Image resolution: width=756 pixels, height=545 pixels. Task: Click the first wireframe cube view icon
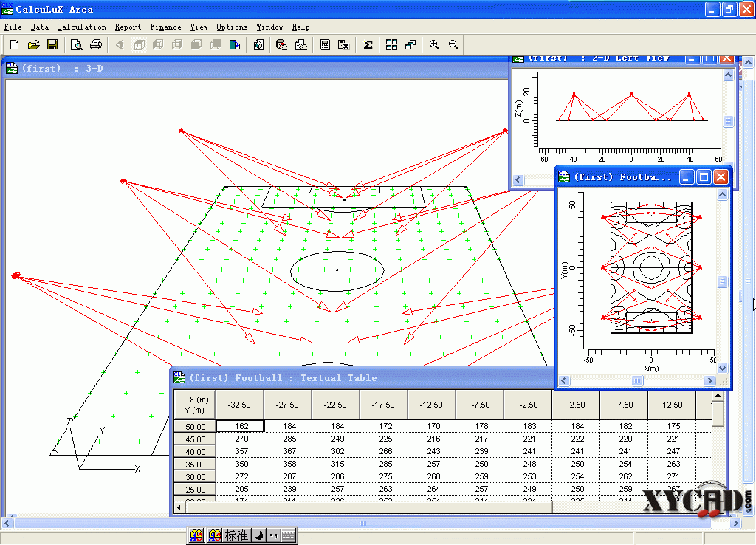140,45
